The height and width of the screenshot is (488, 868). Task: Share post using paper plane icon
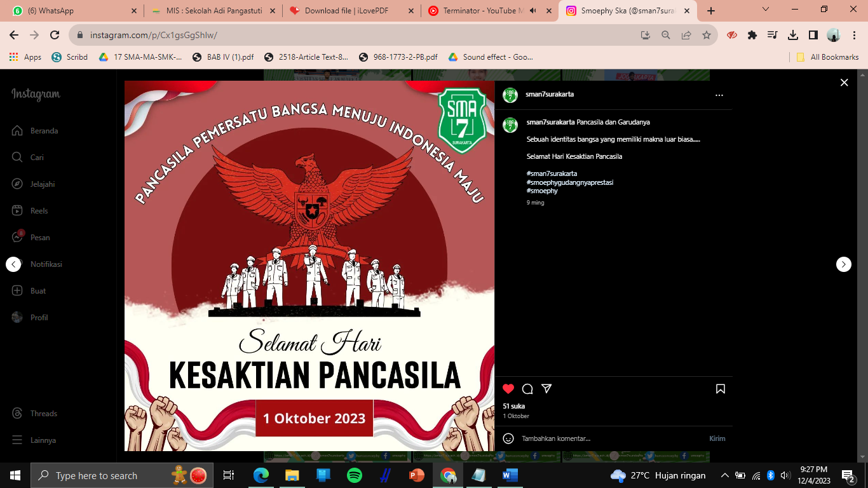coord(546,389)
